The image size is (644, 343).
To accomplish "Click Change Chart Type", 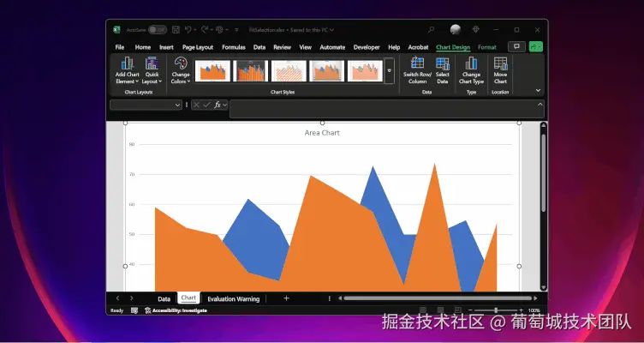I will point(471,70).
